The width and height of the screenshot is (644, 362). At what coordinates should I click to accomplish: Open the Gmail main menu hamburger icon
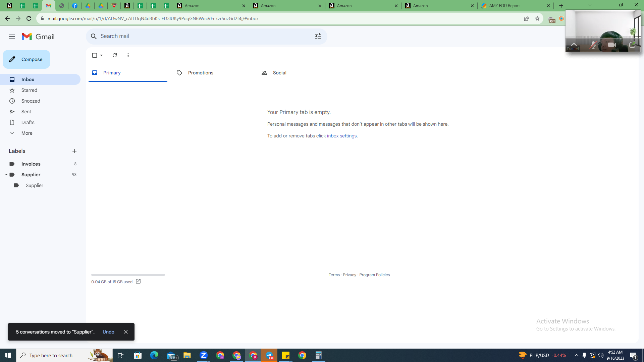click(x=12, y=37)
